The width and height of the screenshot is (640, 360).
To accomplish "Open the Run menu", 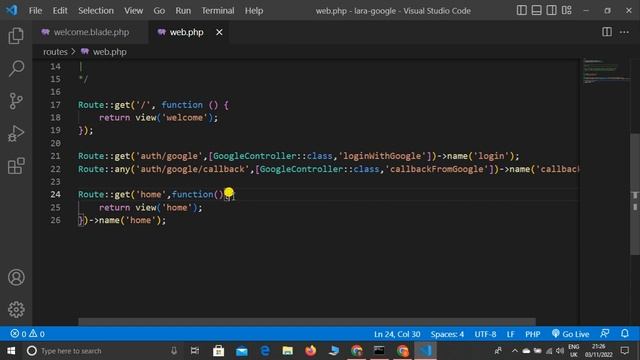I will (183, 11).
